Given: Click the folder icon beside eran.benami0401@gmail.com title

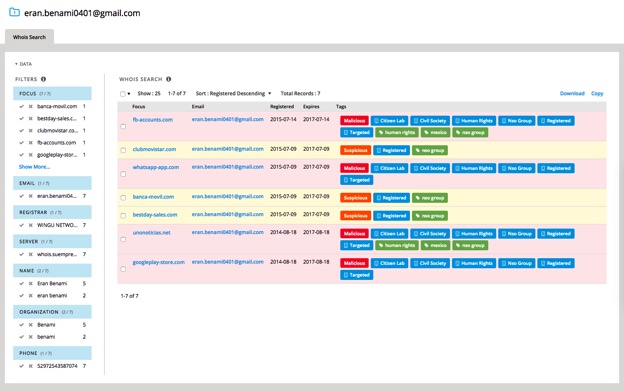Looking at the screenshot, I should coord(14,12).
